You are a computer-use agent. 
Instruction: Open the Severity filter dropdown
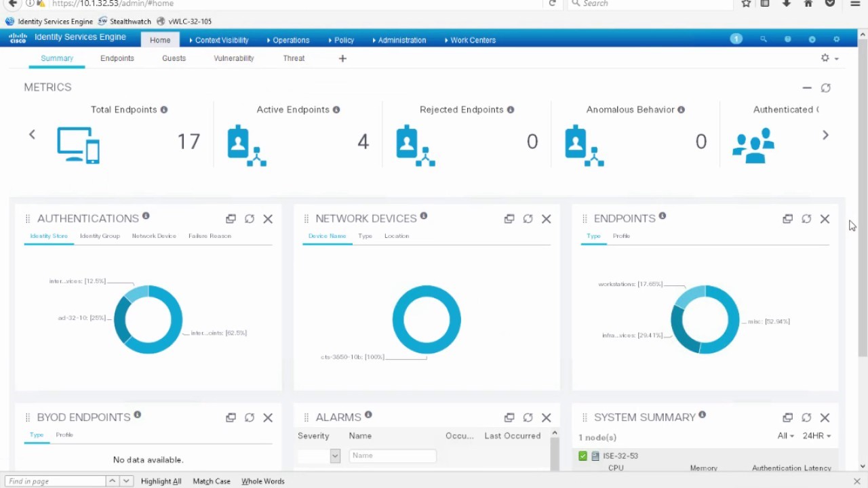point(335,456)
